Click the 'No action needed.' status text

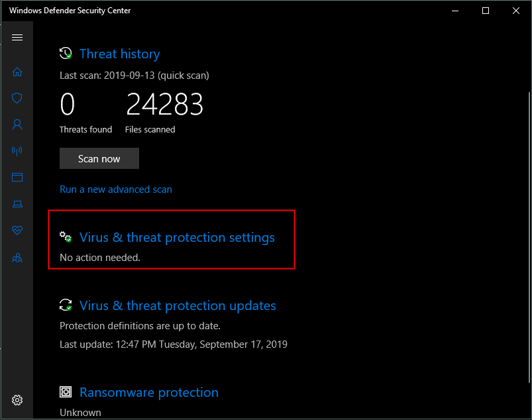pos(100,258)
